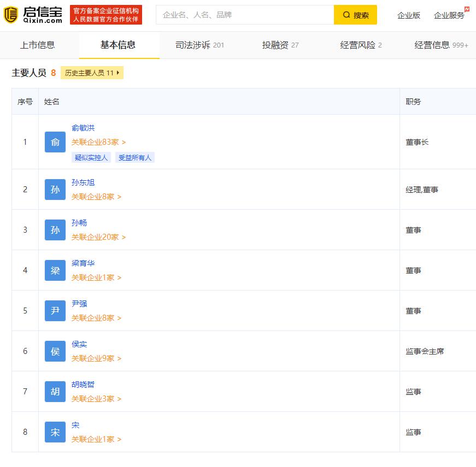
Task: Expand 关联企业20家 for 孙畅
Action: pos(98,237)
